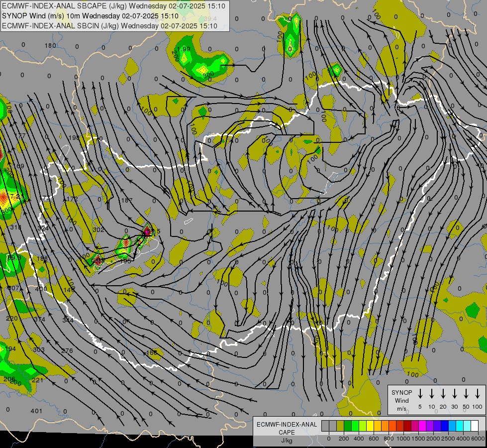Select the yellow swatch in CAPE legend
Viewport: 487px width, 448px height.
click(370, 426)
